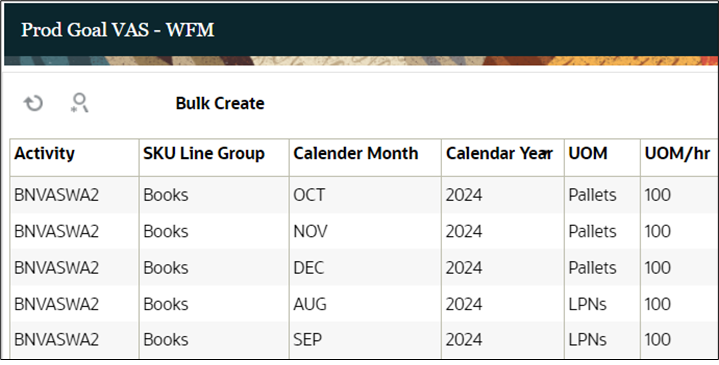Click 2024 year in the DEC row
This screenshot has width=719, height=365.
tap(464, 268)
